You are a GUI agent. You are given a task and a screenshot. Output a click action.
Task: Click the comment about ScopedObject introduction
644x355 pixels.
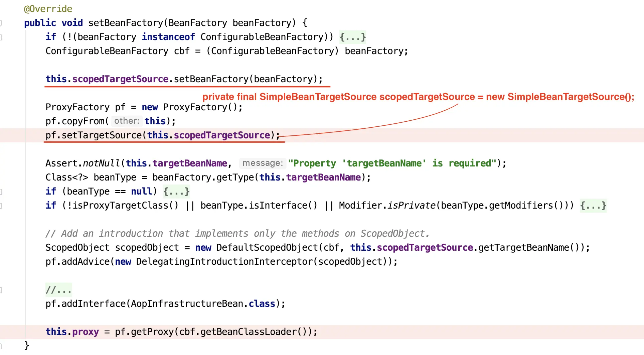pos(237,233)
